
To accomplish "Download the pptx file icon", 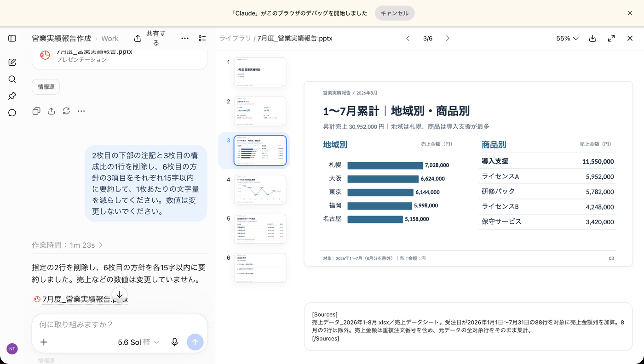I will [x=592, y=38].
